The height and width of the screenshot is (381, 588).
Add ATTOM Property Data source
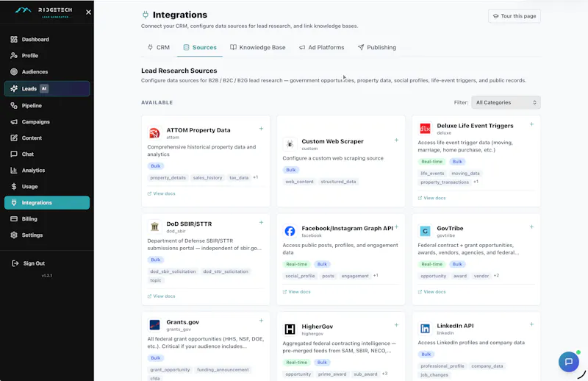click(x=261, y=129)
